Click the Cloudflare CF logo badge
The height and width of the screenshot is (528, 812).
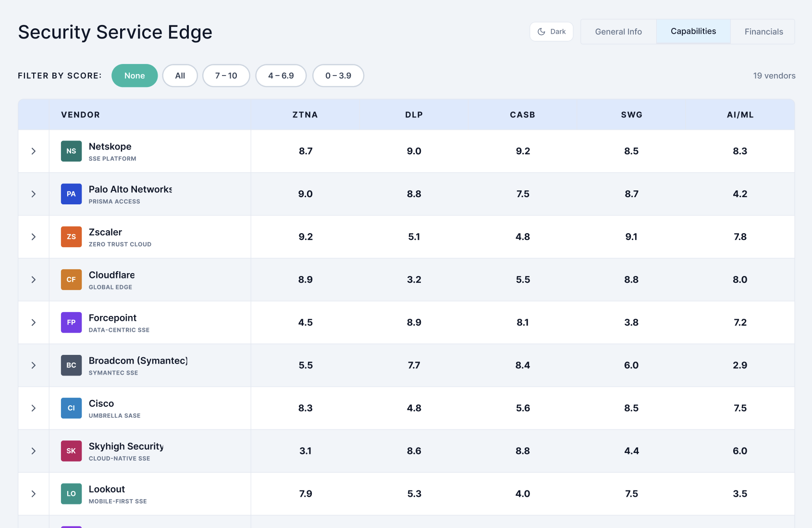[x=71, y=279]
